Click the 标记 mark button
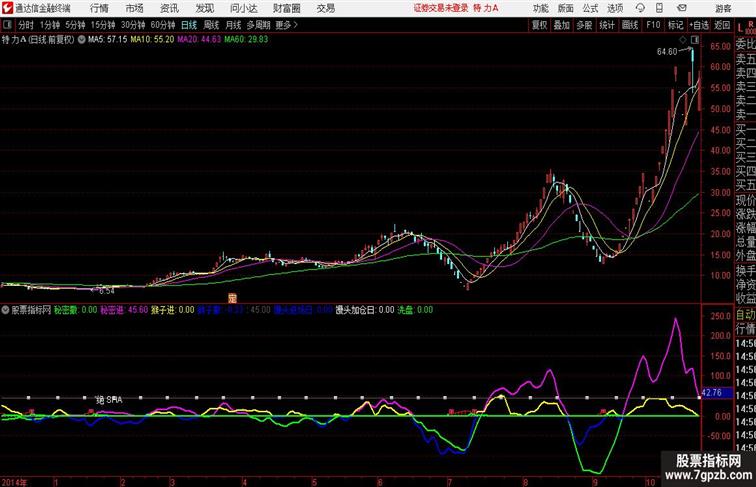Image resolution: width=756 pixels, height=487 pixels. [675, 25]
